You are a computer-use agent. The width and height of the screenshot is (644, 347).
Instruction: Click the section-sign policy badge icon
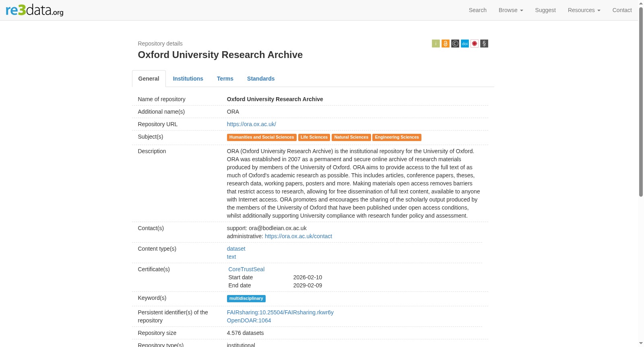click(x=484, y=44)
